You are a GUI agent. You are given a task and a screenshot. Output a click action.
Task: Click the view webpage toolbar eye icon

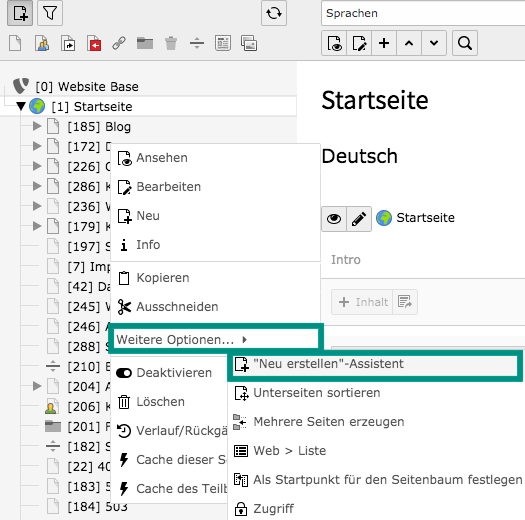pos(334,43)
